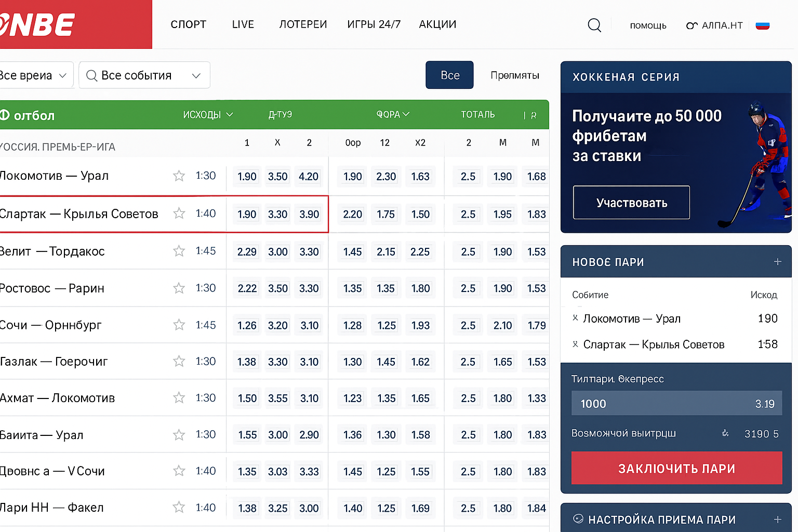Viewport: 798px width, 532px height.
Task: Click the smiley icon beside НАСТРОЙКА ПРИЕМА ПАРИ
Action: click(578, 519)
